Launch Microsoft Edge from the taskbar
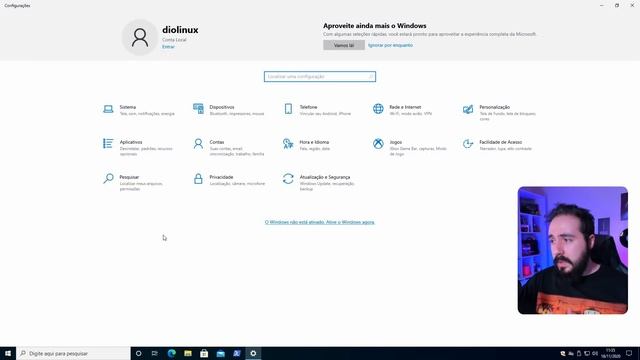Image resolution: width=640 pixels, height=360 pixels. pyautogui.click(x=171, y=353)
